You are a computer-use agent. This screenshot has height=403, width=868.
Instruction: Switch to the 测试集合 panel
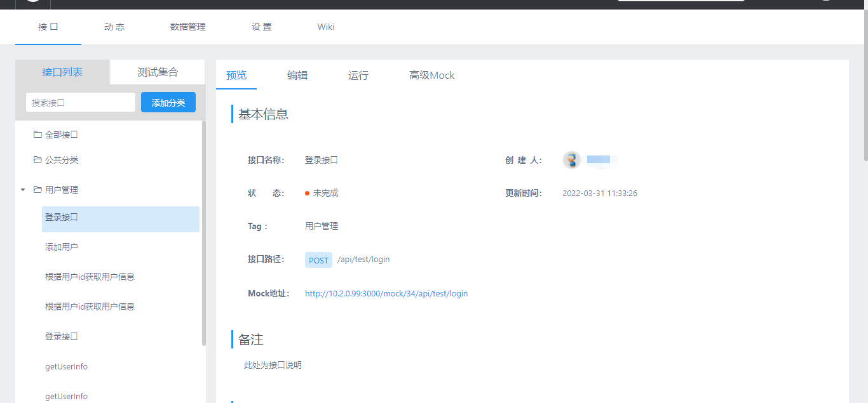pos(157,72)
